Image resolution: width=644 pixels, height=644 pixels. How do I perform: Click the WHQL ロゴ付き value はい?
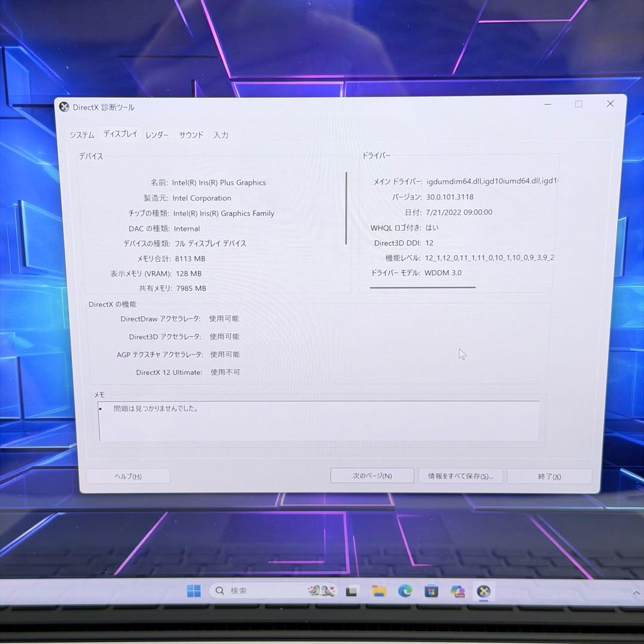[x=432, y=228]
